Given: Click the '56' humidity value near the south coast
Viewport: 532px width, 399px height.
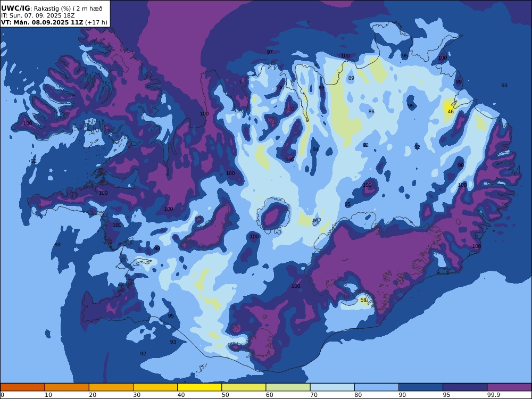Looking at the screenshot, I should click(363, 300).
